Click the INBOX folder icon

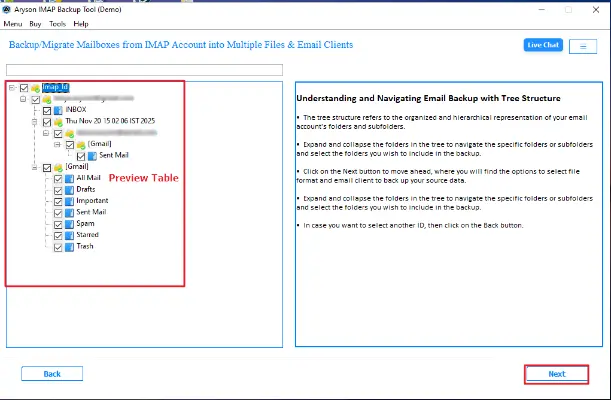58,111
